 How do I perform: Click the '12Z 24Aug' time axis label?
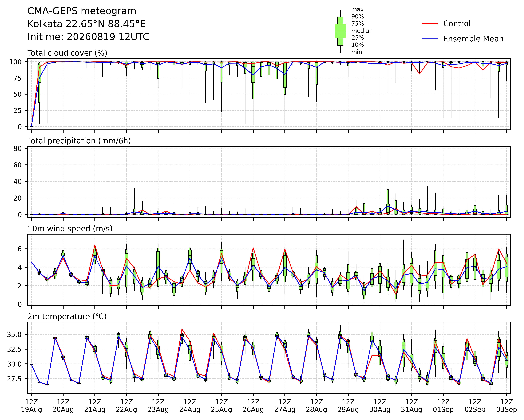190,406
